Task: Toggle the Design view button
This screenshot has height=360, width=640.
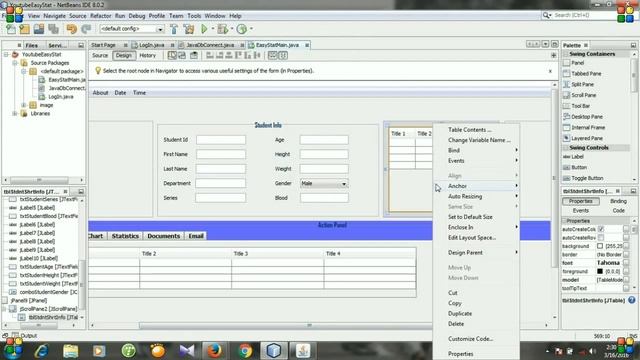Action: pyautogui.click(x=124, y=56)
